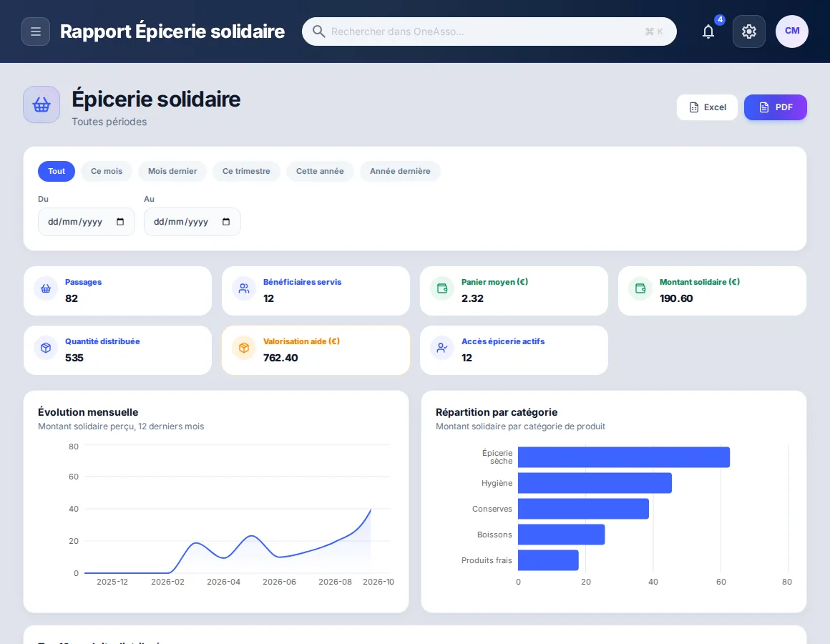Click the Répartition par catégorie chart title

[497, 412]
